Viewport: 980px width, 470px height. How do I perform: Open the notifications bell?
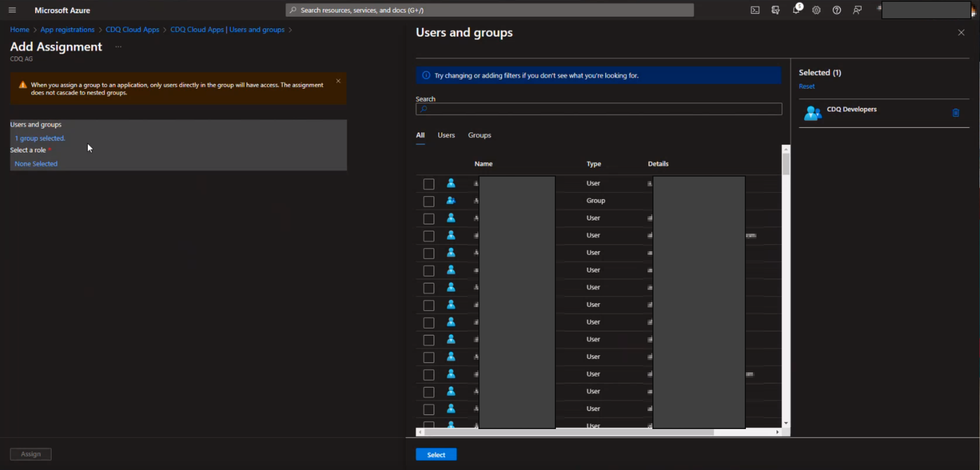pos(796,10)
